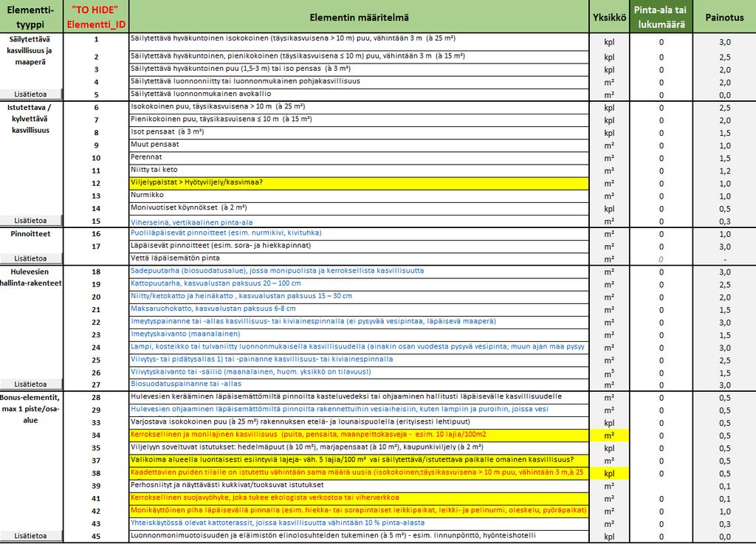
Task: Select the yellow "kpl" unit cell in row 38
Action: pyautogui.click(x=609, y=473)
